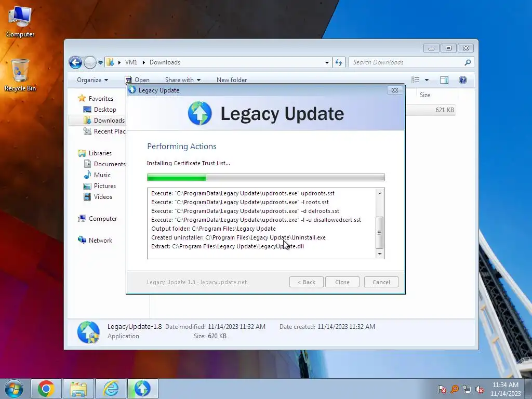532x399 pixels.
Task: Click the refresh button next to address bar
Action: [x=339, y=62]
